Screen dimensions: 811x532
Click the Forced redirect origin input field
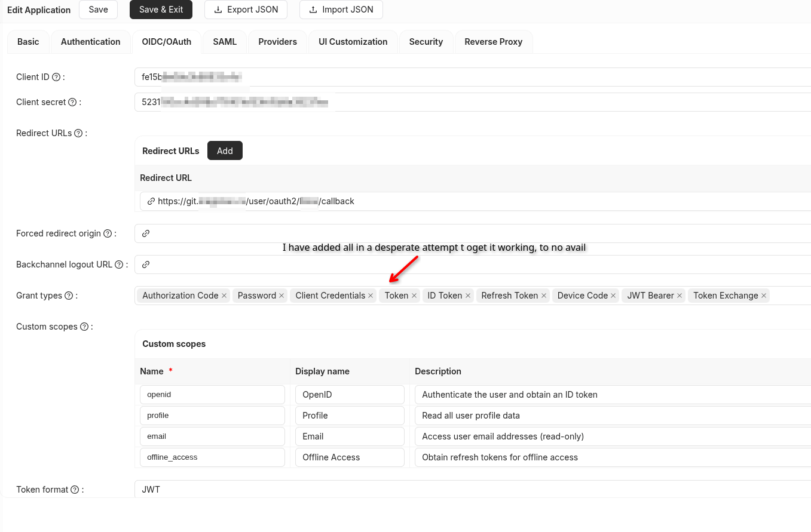tap(473, 233)
